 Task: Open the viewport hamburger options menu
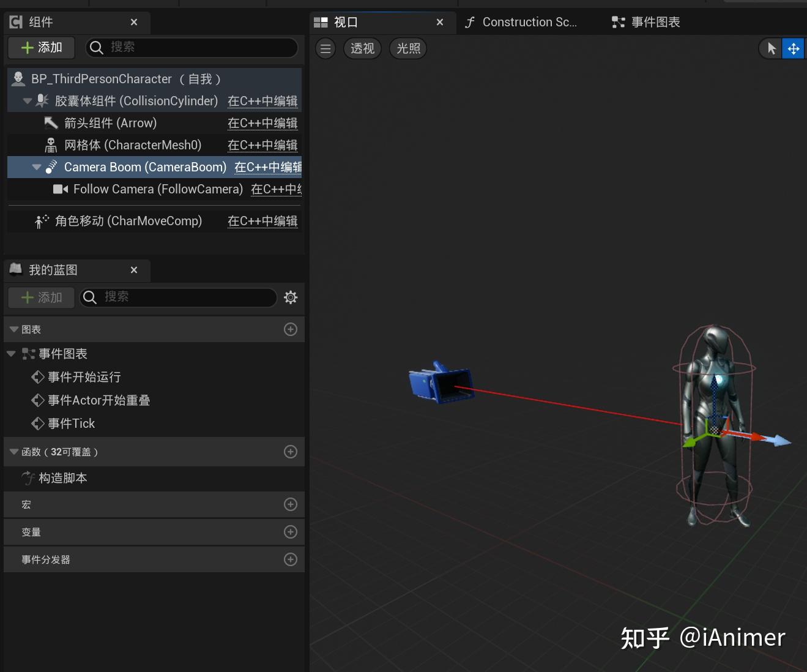pyautogui.click(x=325, y=48)
